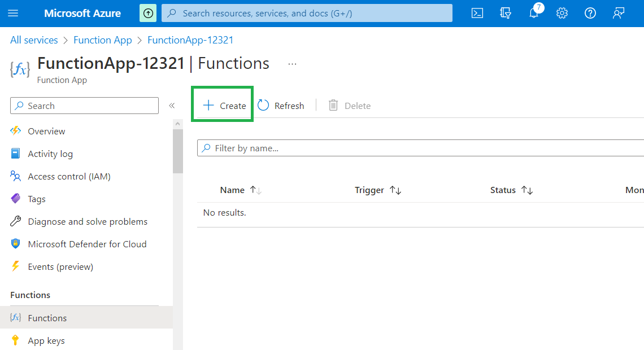Focus the Filter by name field
The width and height of the screenshot is (644, 350).
pyautogui.click(x=420, y=148)
